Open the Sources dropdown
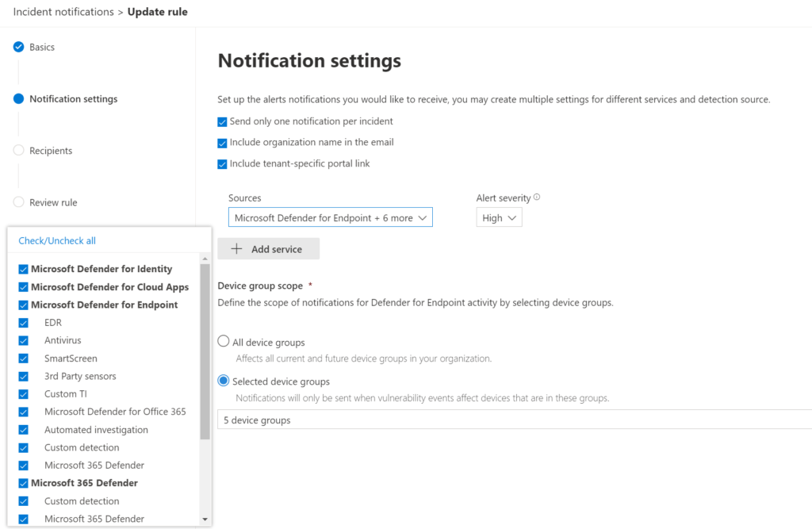The height and width of the screenshot is (529, 812). pos(331,217)
